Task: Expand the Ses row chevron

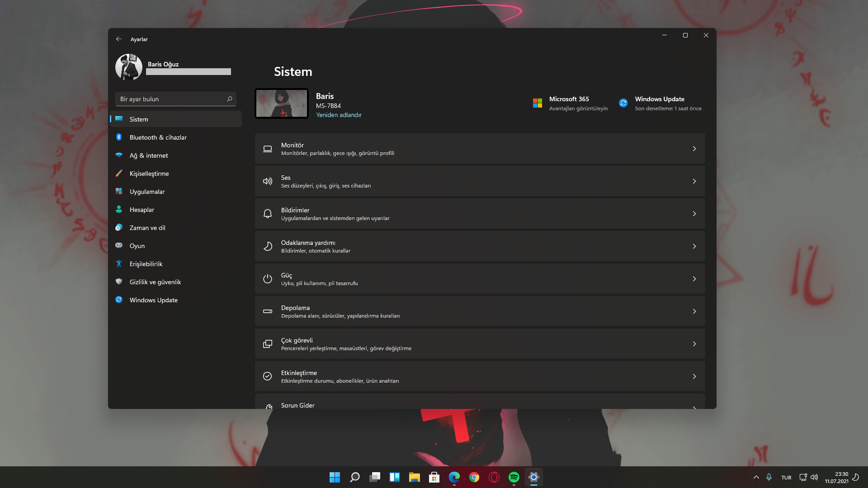Action: [694, 181]
